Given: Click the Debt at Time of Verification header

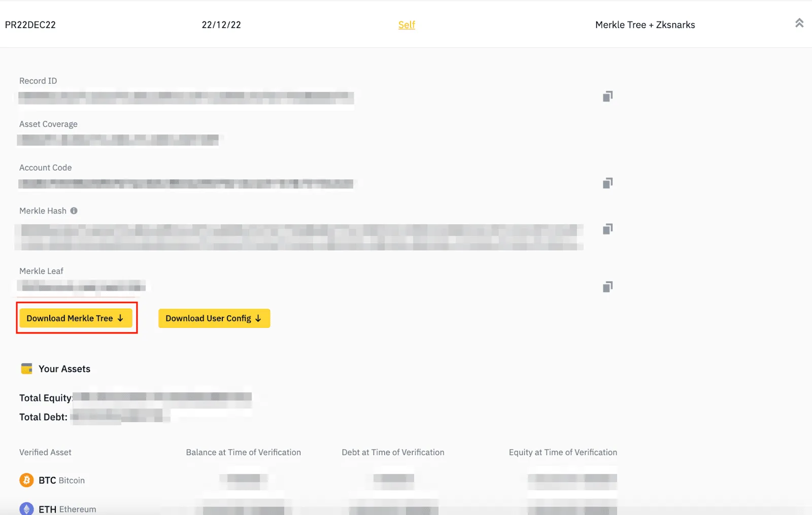Looking at the screenshot, I should (x=393, y=452).
